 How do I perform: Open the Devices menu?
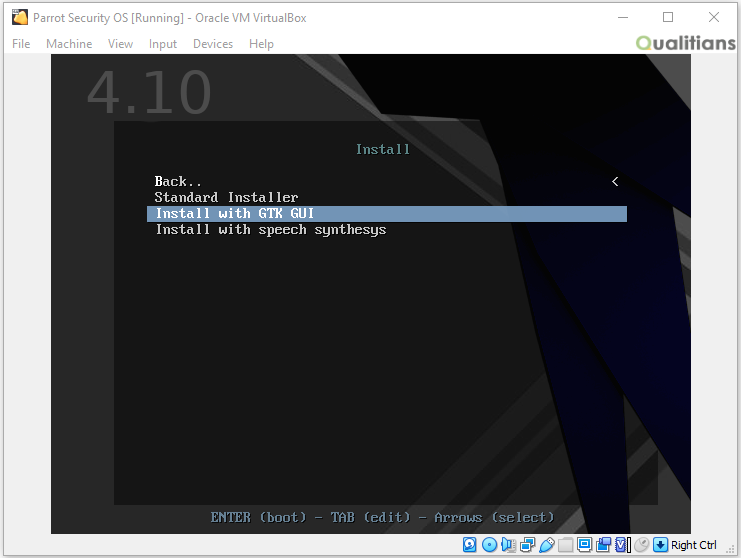(213, 44)
